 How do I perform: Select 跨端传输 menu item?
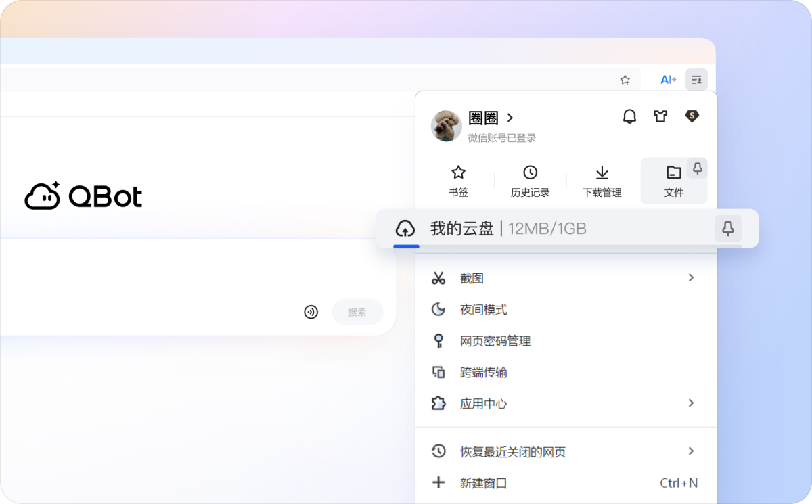point(483,373)
